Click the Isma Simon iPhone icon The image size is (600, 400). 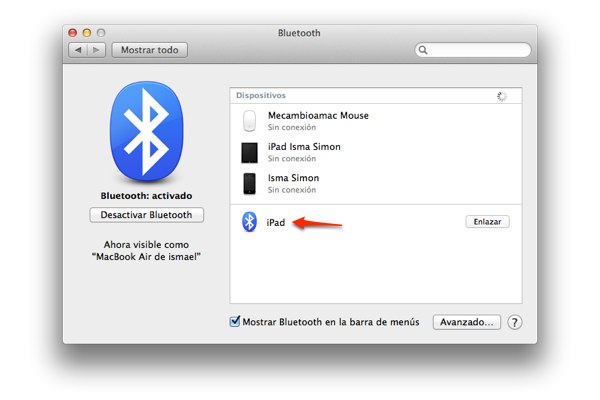point(249,184)
